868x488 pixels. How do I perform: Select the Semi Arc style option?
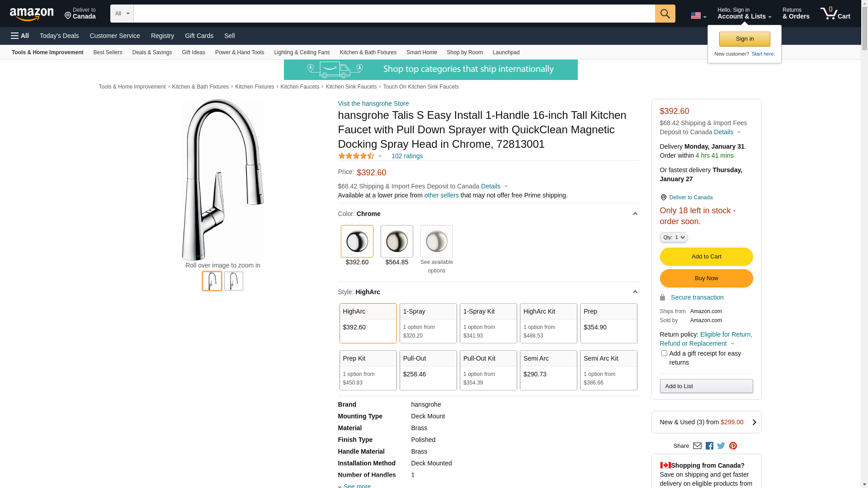click(x=548, y=370)
